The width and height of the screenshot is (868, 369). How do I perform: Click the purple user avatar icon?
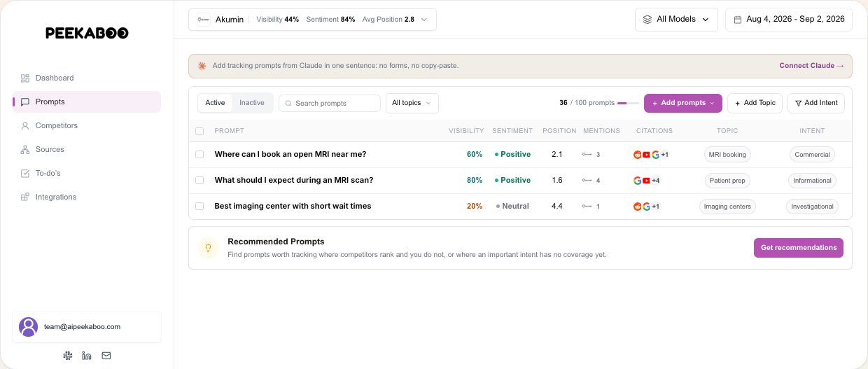28,327
